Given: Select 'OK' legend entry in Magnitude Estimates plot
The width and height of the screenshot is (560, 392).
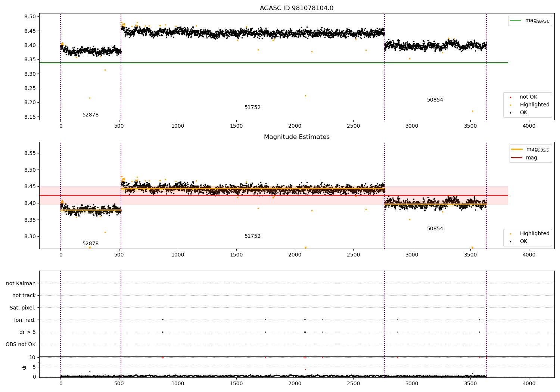Looking at the screenshot, I should (x=523, y=242).
